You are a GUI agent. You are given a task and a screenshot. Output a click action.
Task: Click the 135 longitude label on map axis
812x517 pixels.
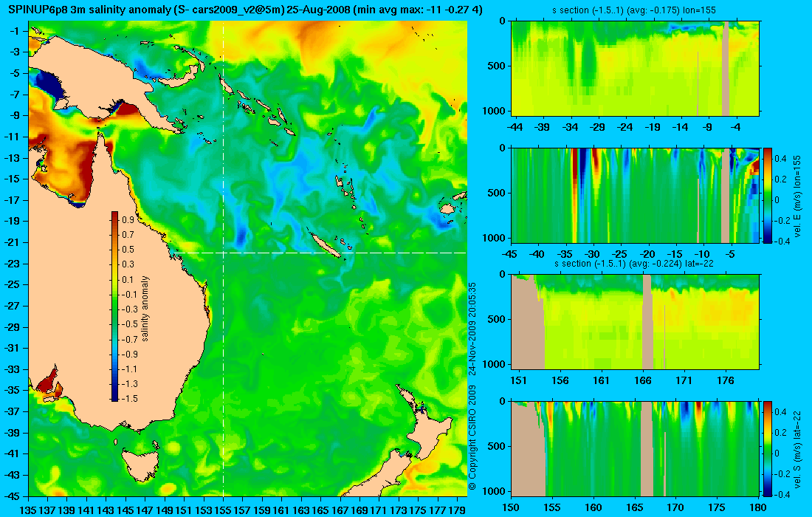click(x=28, y=510)
